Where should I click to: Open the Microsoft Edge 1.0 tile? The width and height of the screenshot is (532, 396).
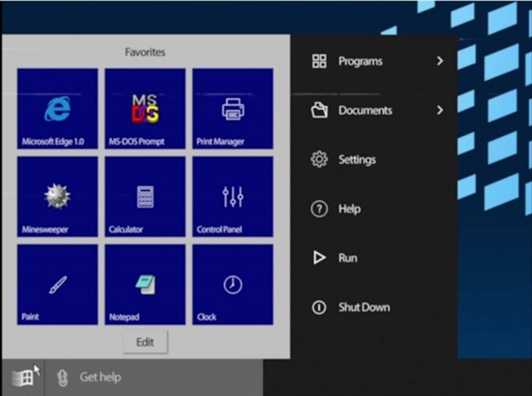57,109
